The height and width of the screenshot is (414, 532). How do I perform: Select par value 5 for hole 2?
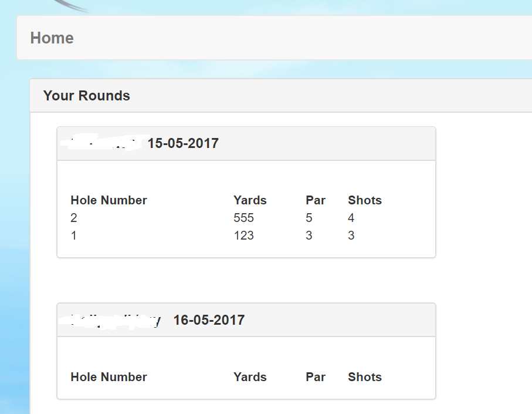tap(309, 218)
